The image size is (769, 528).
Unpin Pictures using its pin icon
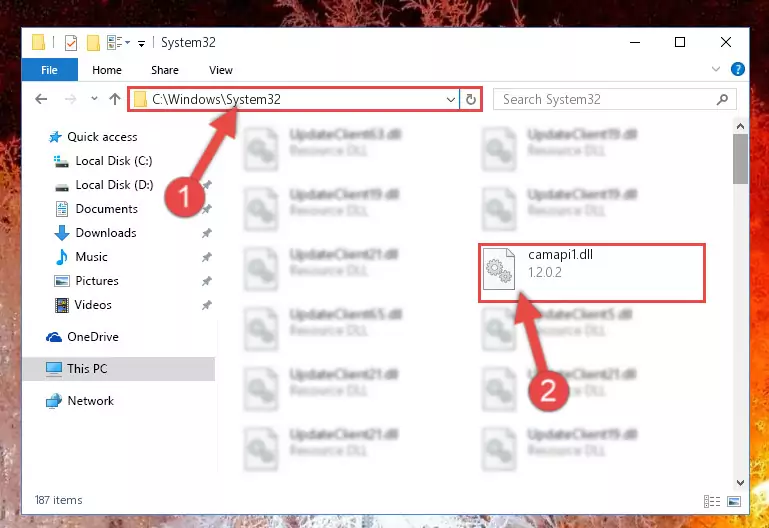207,281
